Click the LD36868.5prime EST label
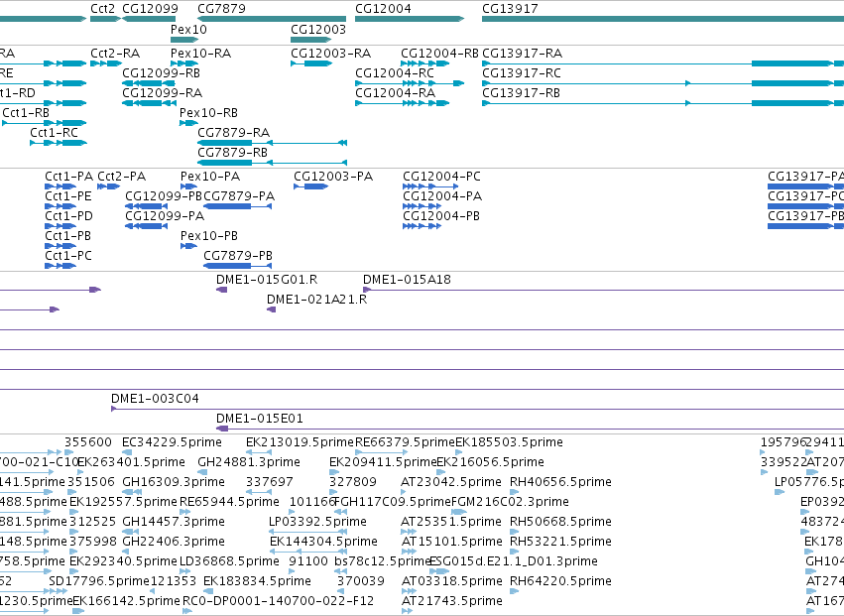 229,562
